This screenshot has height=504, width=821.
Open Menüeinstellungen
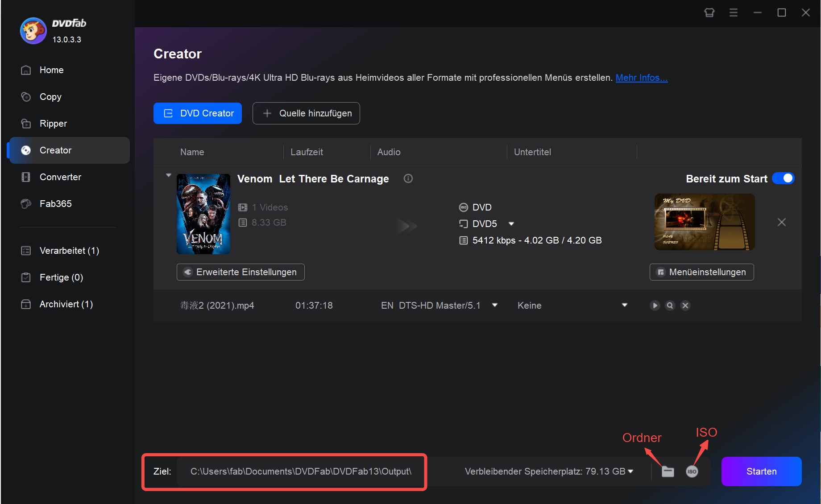(702, 272)
